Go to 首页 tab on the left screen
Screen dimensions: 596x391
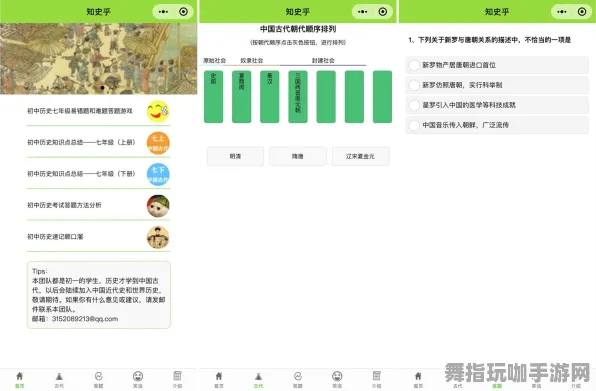click(19, 380)
